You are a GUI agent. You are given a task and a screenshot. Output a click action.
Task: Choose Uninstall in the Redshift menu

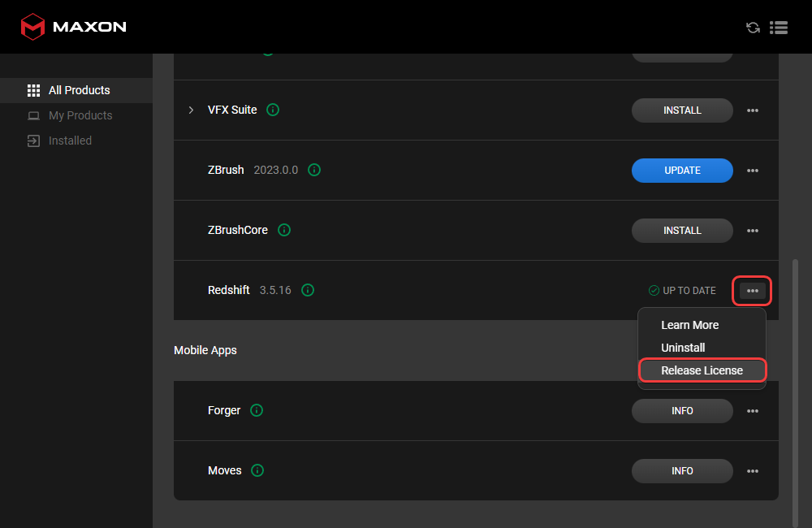click(683, 348)
